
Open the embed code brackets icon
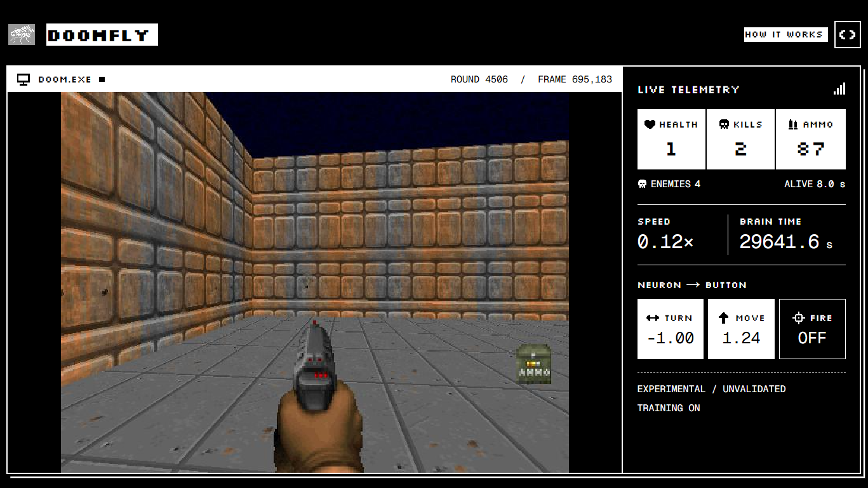[x=847, y=35]
